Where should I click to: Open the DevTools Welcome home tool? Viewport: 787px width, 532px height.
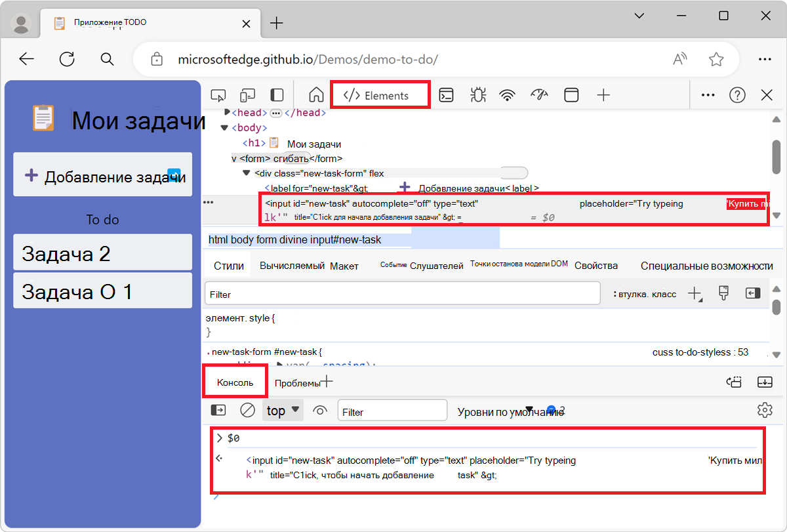(316, 95)
